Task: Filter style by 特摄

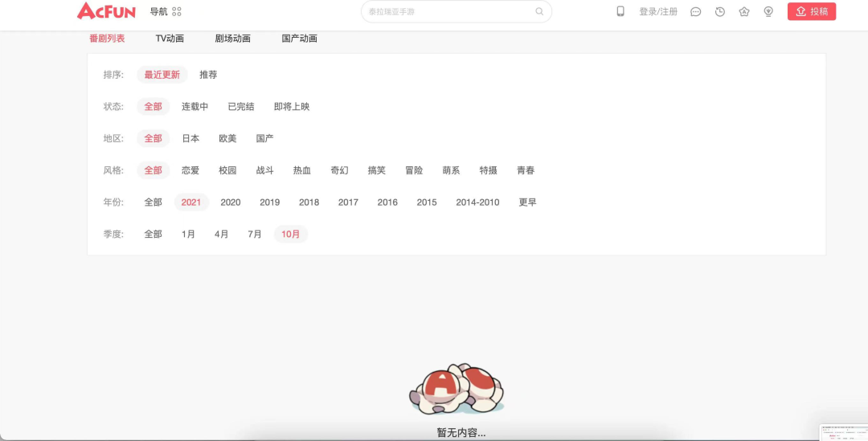Action: pyautogui.click(x=489, y=170)
